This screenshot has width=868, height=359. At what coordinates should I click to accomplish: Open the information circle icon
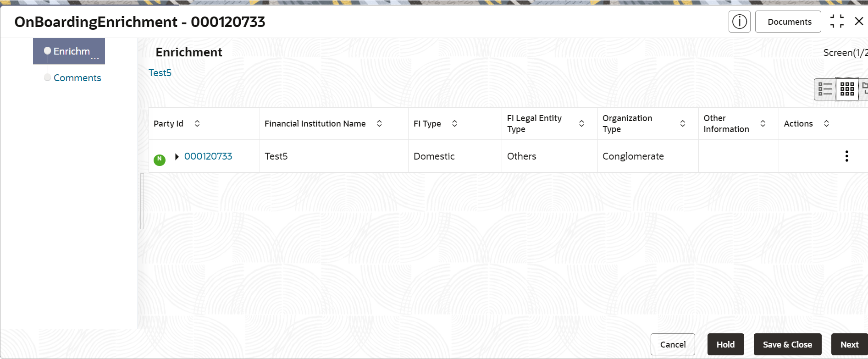coord(739,22)
